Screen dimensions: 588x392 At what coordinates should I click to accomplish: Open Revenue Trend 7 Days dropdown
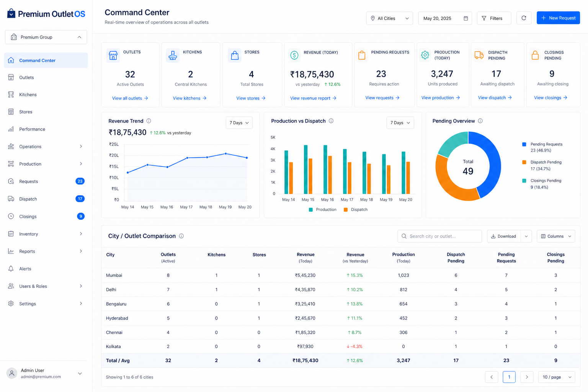click(x=239, y=123)
